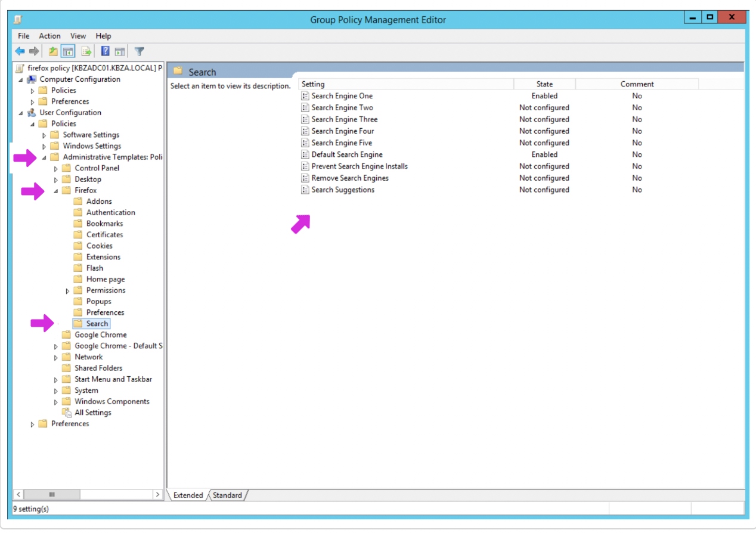Image resolution: width=756 pixels, height=533 pixels.
Task: Click the Prevent Search Engine Installs icon
Action: (x=305, y=166)
